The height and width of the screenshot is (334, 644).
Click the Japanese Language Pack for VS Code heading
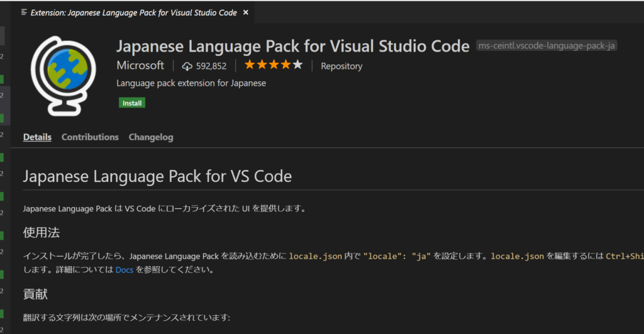coord(157,176)
